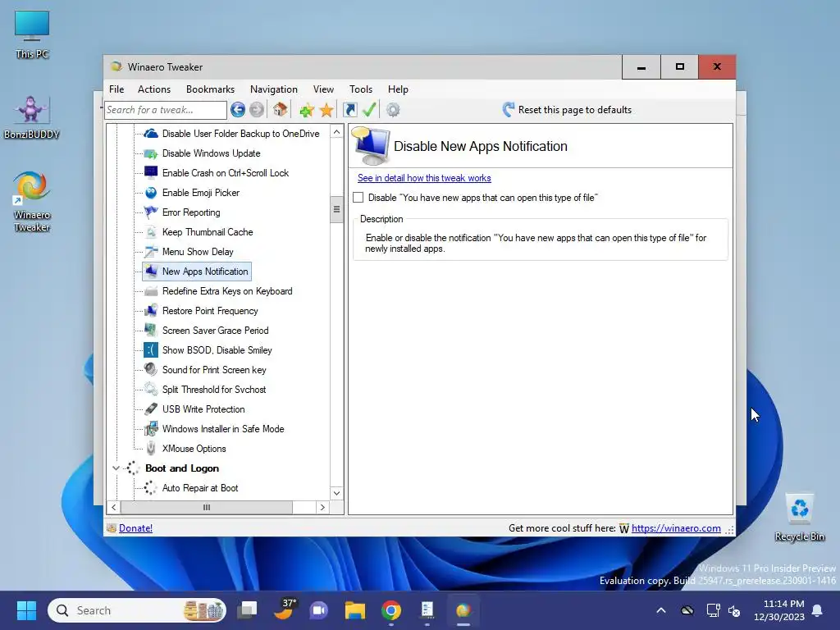Open the Home page toolbar icon
Viewport: 840px width, 630px height.
tap(281, 110)
